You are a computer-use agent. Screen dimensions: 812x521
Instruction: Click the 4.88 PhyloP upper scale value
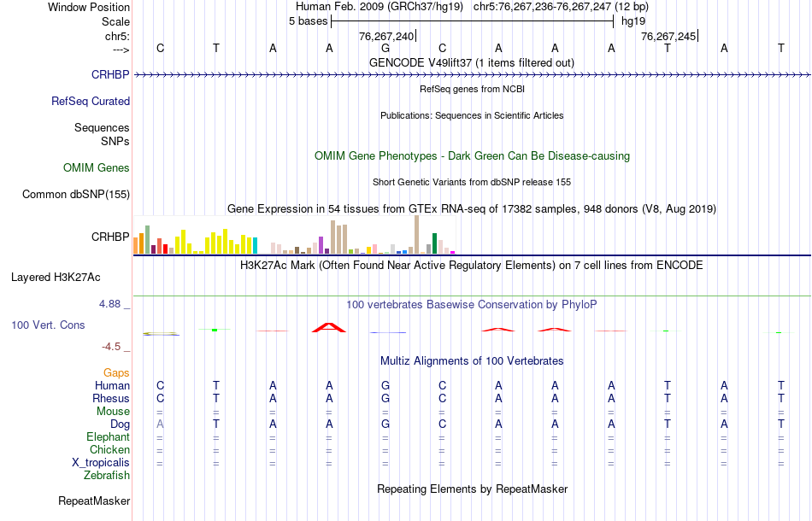pyautogui.click(x=109, y=304)
